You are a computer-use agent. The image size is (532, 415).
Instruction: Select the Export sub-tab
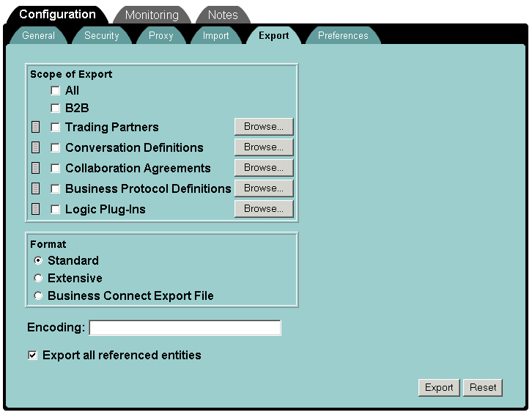pyautogui.click(x=274, y=36)
